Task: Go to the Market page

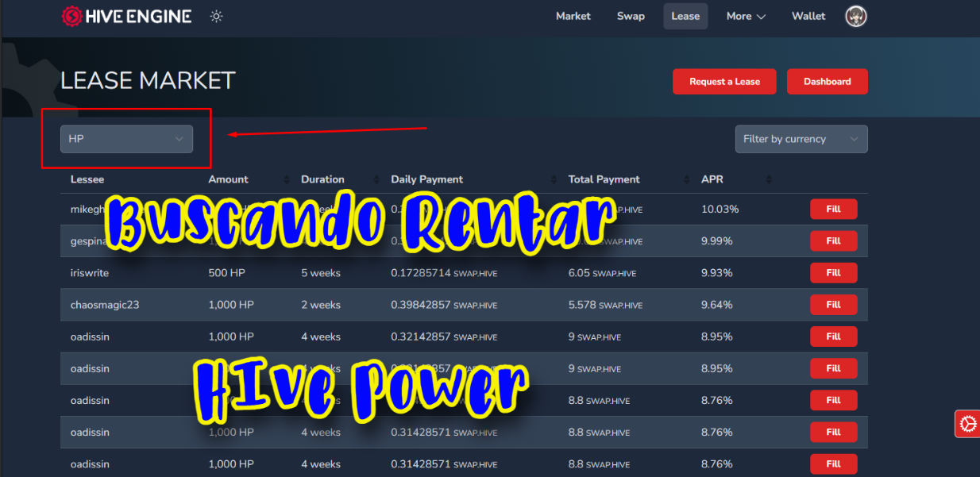Action: coord(573,16)
